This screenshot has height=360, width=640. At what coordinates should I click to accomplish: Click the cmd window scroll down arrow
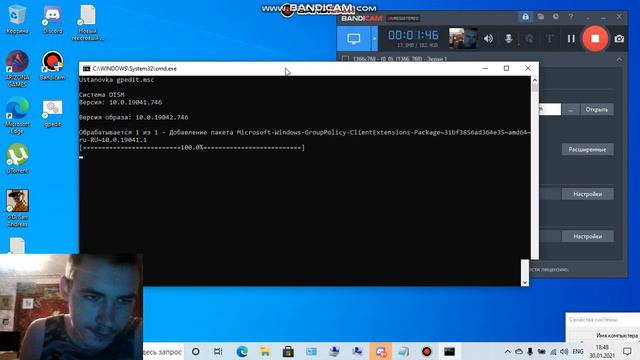(525, 282)
